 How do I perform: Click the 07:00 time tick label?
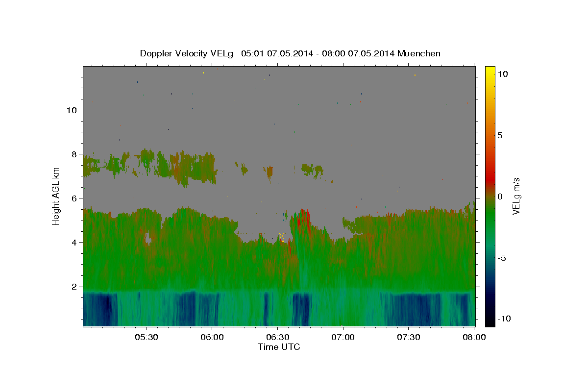point(343,338)
